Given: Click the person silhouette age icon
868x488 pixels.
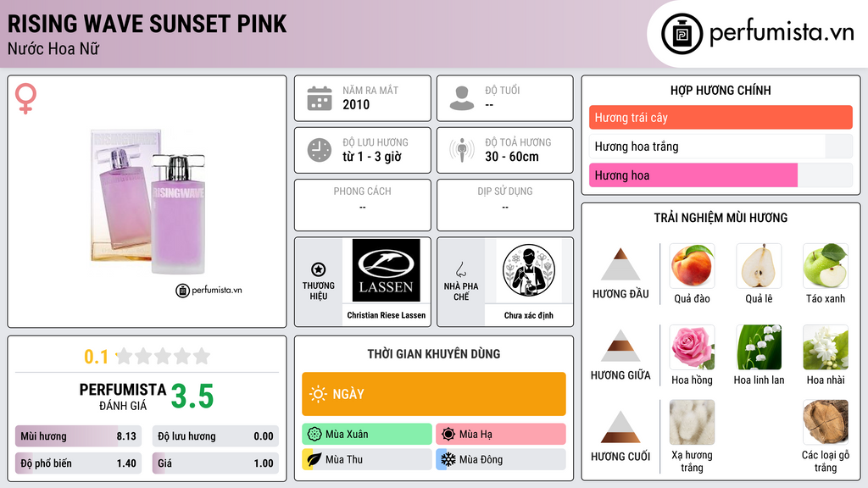Looking at the screenshot, I should tap(462, 98).
